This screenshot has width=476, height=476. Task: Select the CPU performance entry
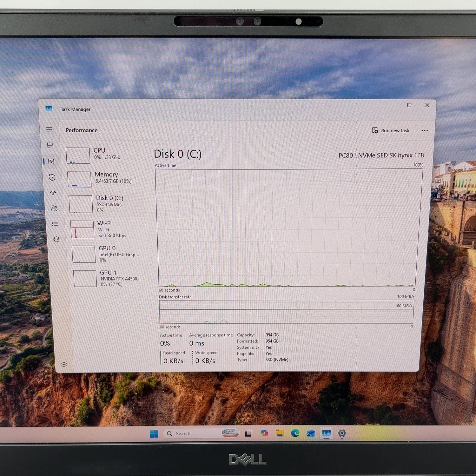click(103, 155)
